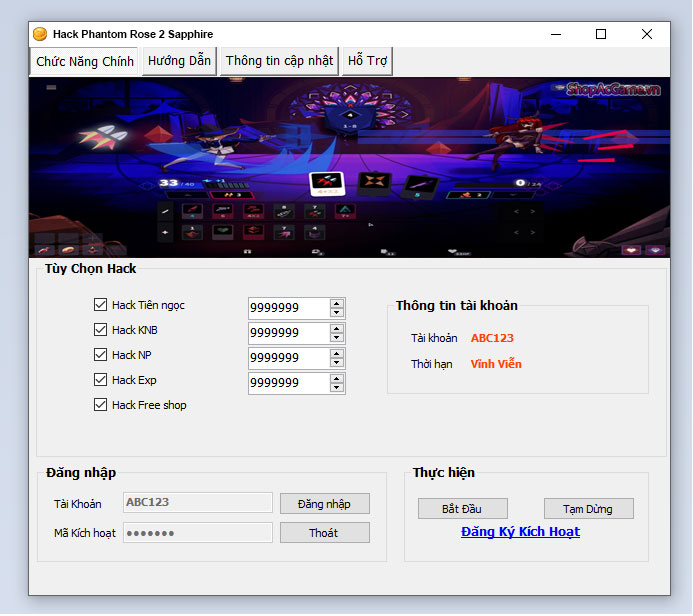Click the Hack NP number field
Image resolution: width=693 pixels, height=616 pixels.
pos(289,358)
